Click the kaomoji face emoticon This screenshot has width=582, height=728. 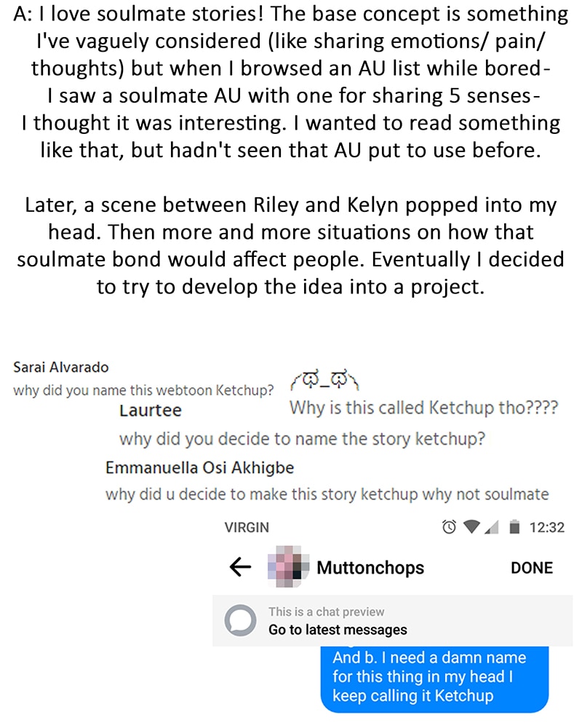(x=327, y=381)
